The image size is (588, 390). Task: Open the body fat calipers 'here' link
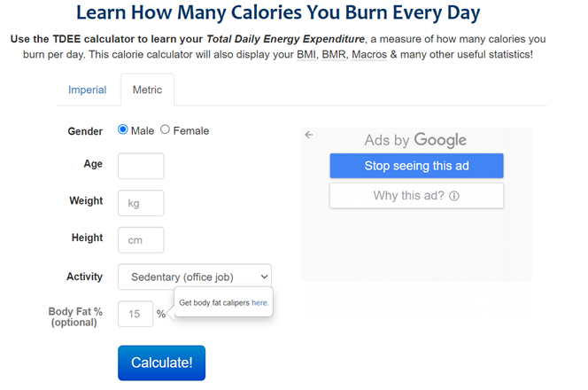(x=259, y=303)
